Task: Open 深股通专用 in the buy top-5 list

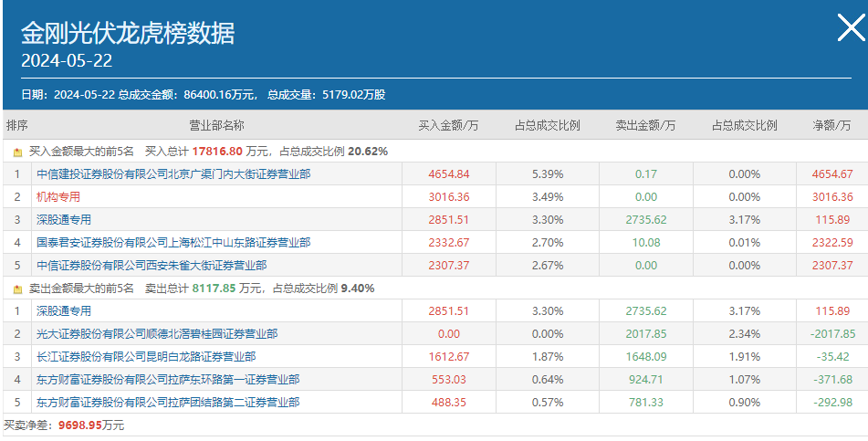Action: click(64, 219)
